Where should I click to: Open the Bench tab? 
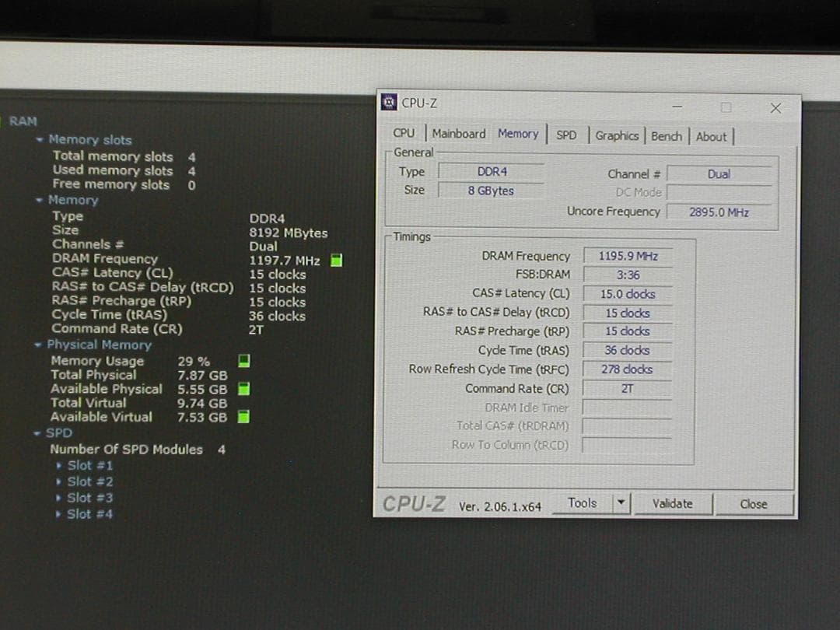pyautogui.click(x=667, y=136)
